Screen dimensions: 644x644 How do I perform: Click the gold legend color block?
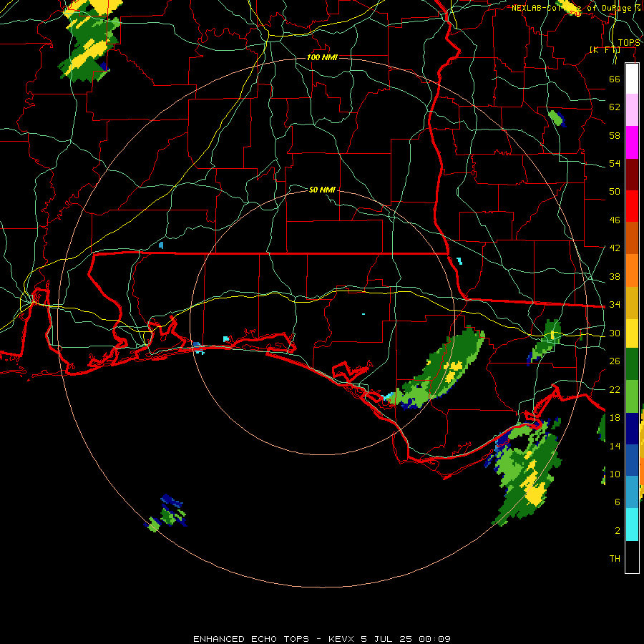coord(632,303)
